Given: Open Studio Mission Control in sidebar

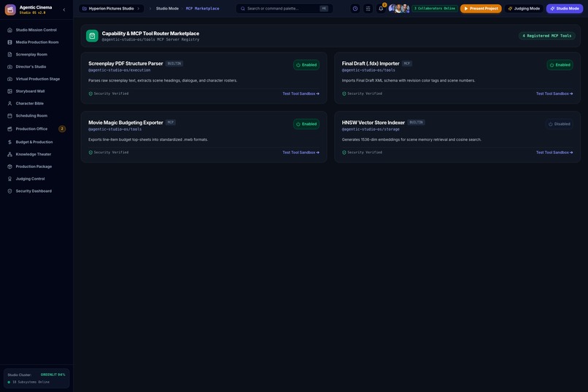Looking at the screenshot, I should click(x=36, y=30).
